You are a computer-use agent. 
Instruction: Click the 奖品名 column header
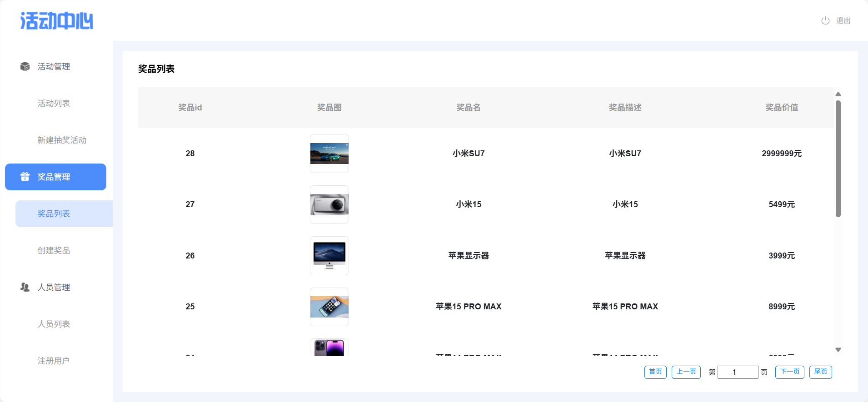(x=469, y=108)
